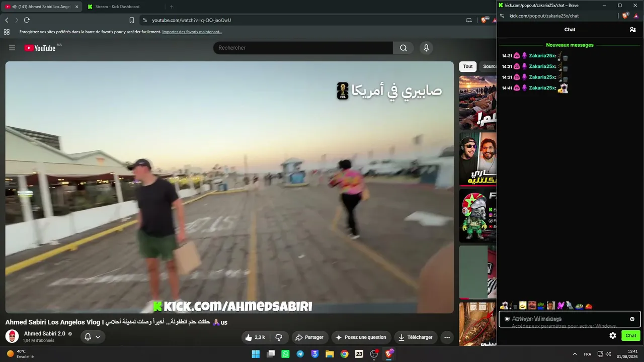Click the Partager share button
Image resolution: width=644 pixels, height=362 pixels.
coord(309,337)
